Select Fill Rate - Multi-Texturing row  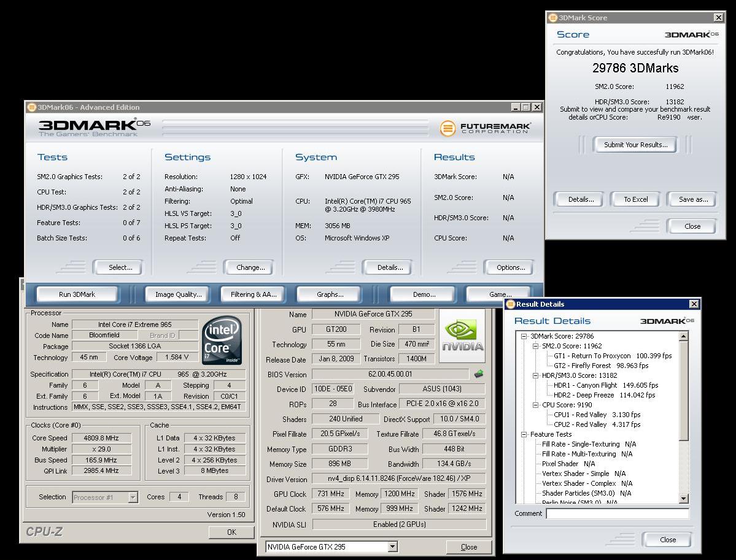pyautogui.click(x=587, y=455)
